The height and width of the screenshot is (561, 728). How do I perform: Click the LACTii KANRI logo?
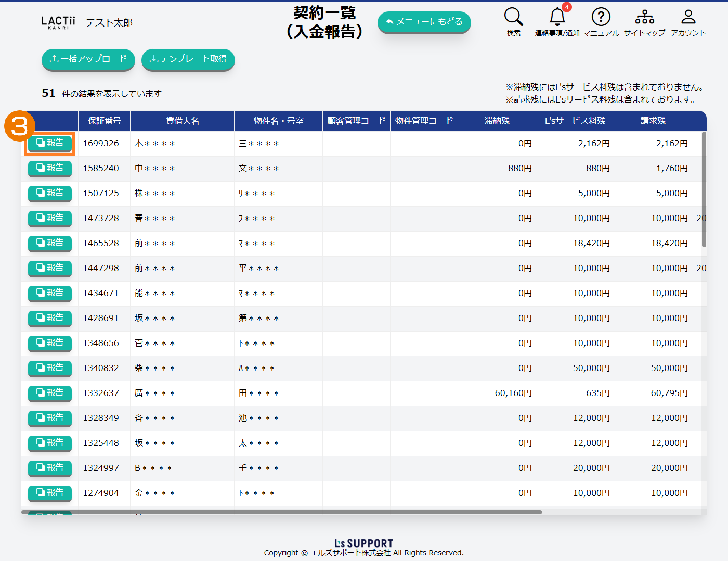click(58, 22)
